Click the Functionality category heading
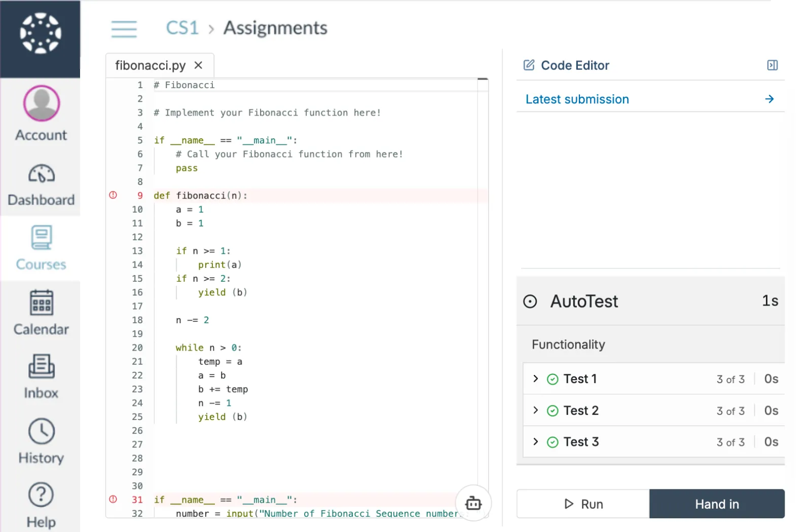 [x=568, y=345]
